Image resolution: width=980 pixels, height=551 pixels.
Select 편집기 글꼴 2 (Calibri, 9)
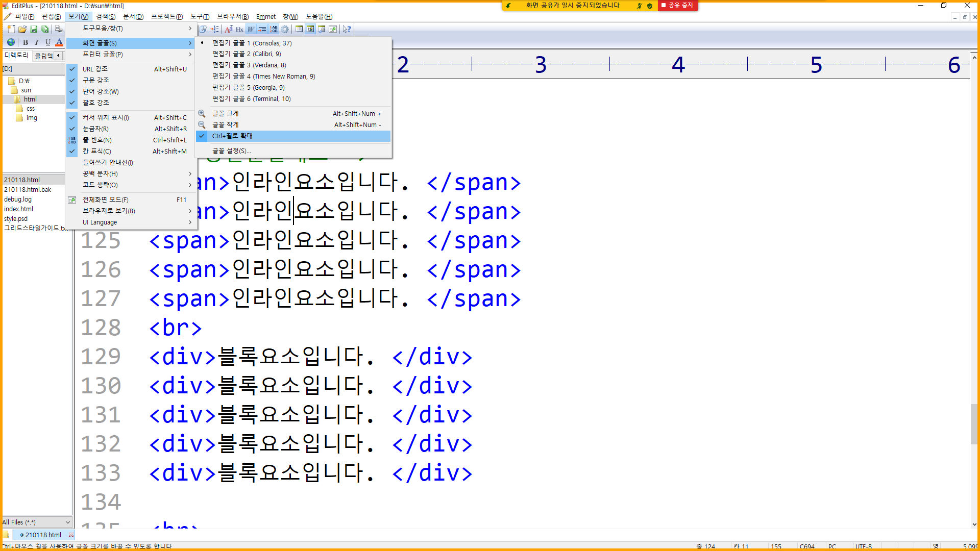[247, 54]
